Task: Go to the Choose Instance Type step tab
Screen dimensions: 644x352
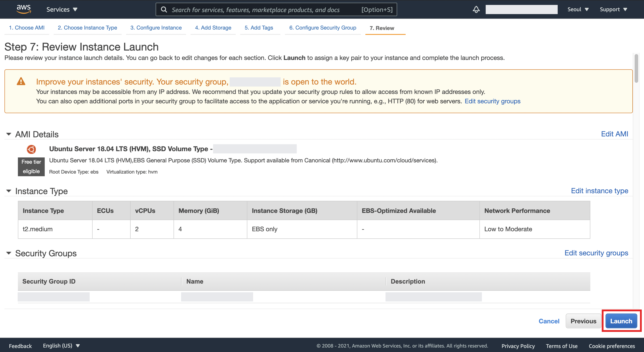Action: point(87,28)
